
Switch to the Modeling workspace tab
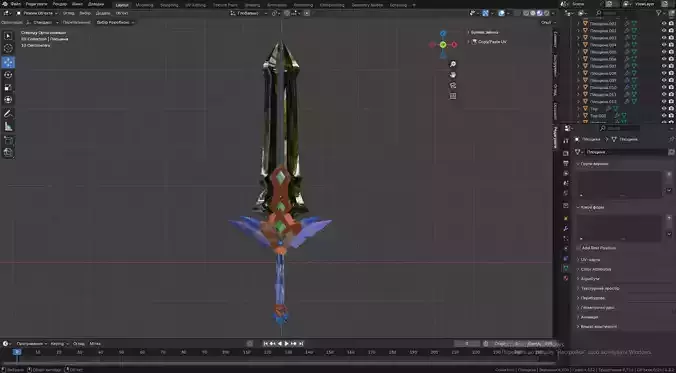[x=144, y=5]
